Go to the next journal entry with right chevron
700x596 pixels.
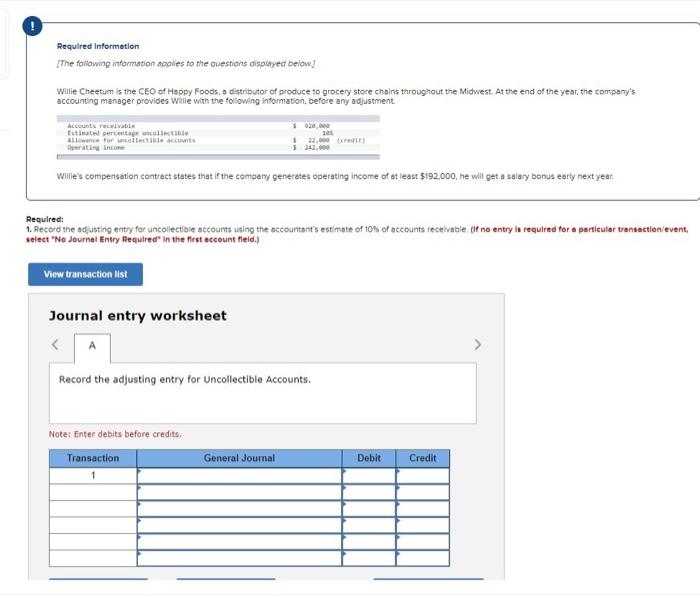coord(478,345)
